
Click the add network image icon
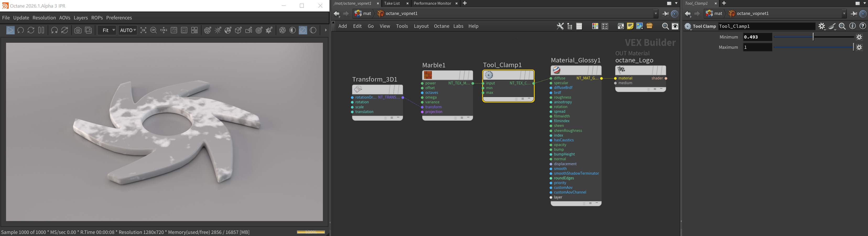coord(639,26)
